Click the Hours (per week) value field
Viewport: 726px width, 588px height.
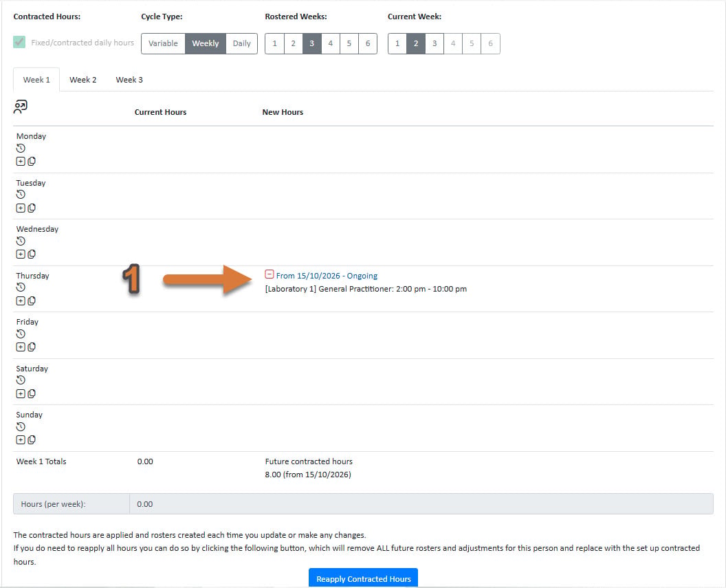pyautogui.click(x=421, y=503)
